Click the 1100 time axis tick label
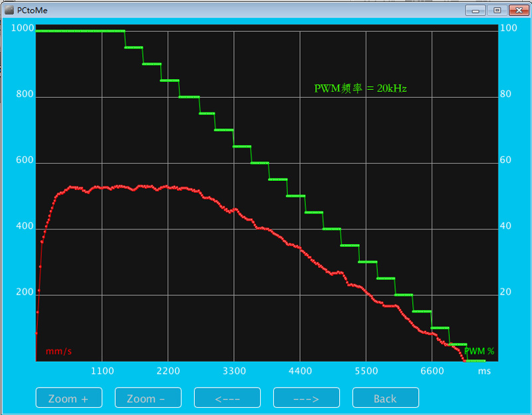Viewport: 532px width, 415px height. tap(102, 371)
